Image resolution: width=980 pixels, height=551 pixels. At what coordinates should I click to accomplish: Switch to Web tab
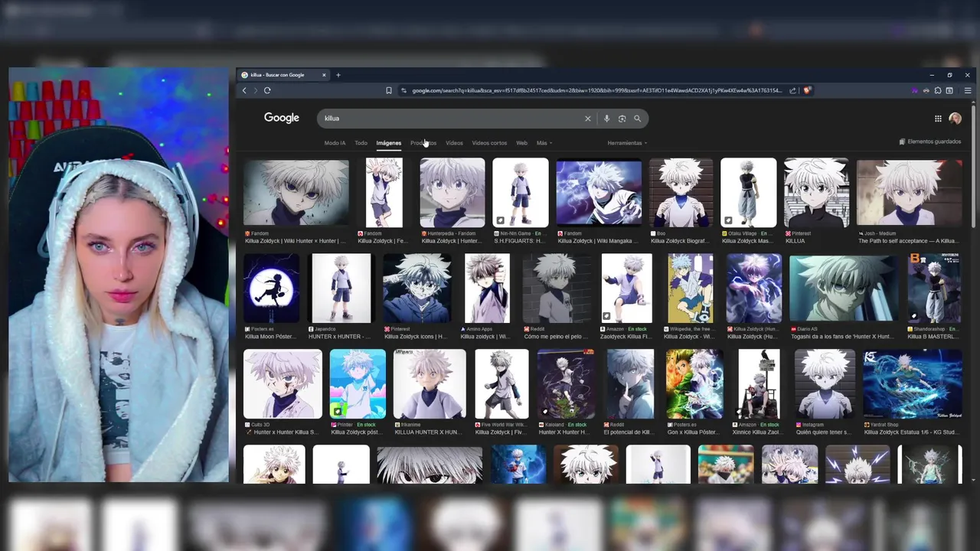coord(521,143)
